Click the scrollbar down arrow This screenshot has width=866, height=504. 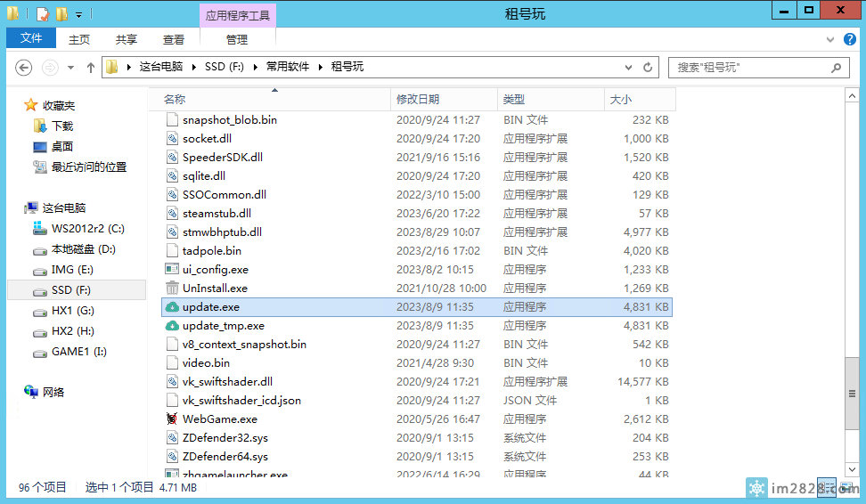[852, 469]
